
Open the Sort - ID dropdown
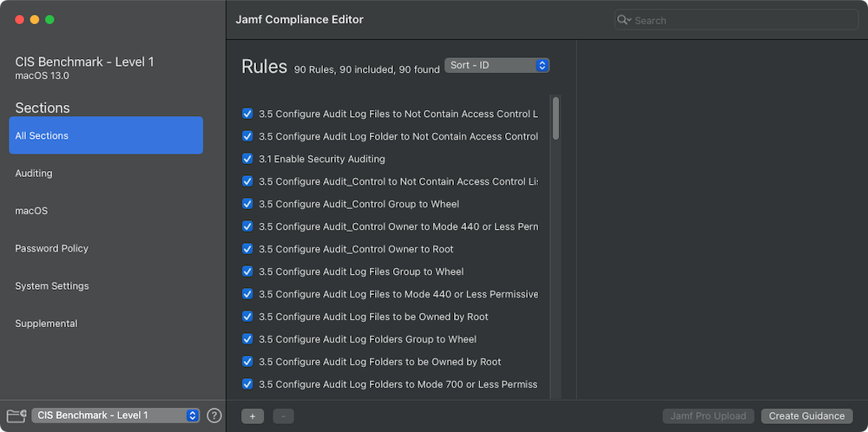coord(497,65)
